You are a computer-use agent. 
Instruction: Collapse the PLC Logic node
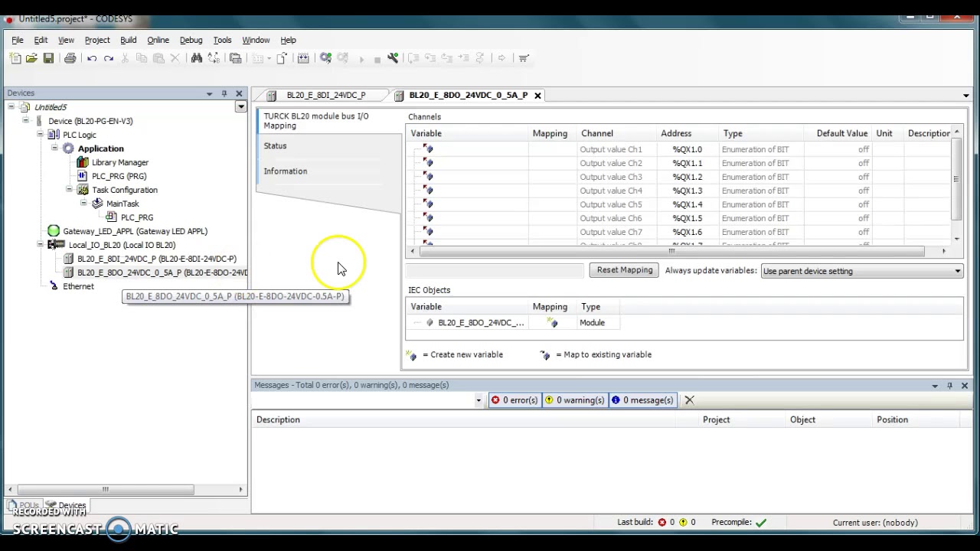click(x=40, y=135)
